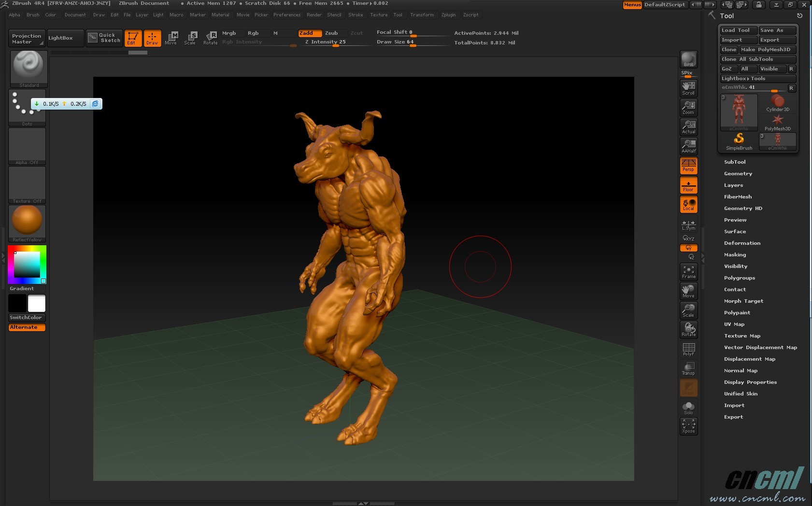This screenshot has width=812, height=506.
Task: Click the Draw Size slider
Action: [x=412, y=42]
